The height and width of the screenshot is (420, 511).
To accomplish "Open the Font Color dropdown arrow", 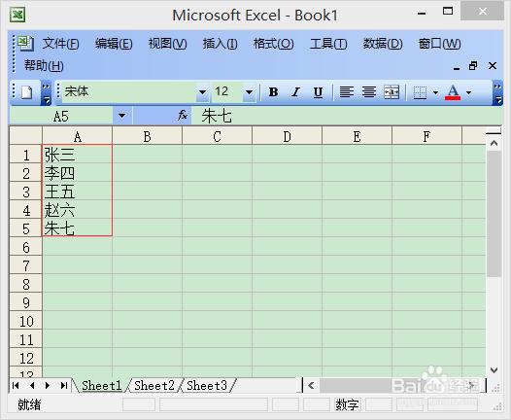I will pos(468,92).
